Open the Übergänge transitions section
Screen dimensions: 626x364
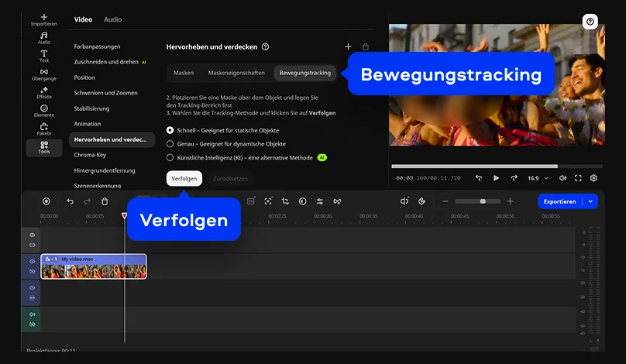pos(44,74)
